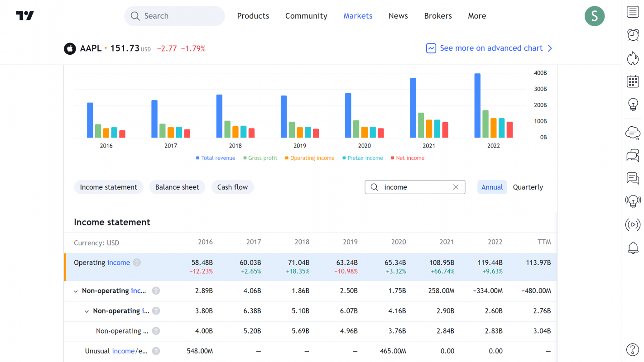Open the help center question icon
The image size is (644, 362).
pos(633,349)
